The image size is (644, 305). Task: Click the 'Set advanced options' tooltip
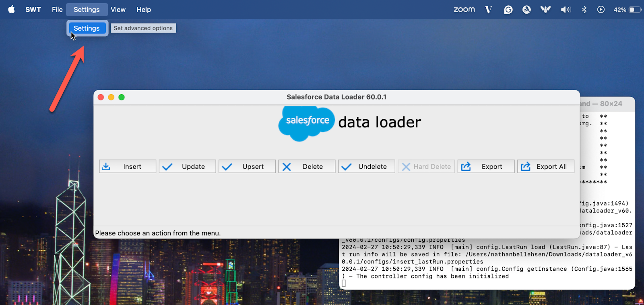tap(143, 28)
